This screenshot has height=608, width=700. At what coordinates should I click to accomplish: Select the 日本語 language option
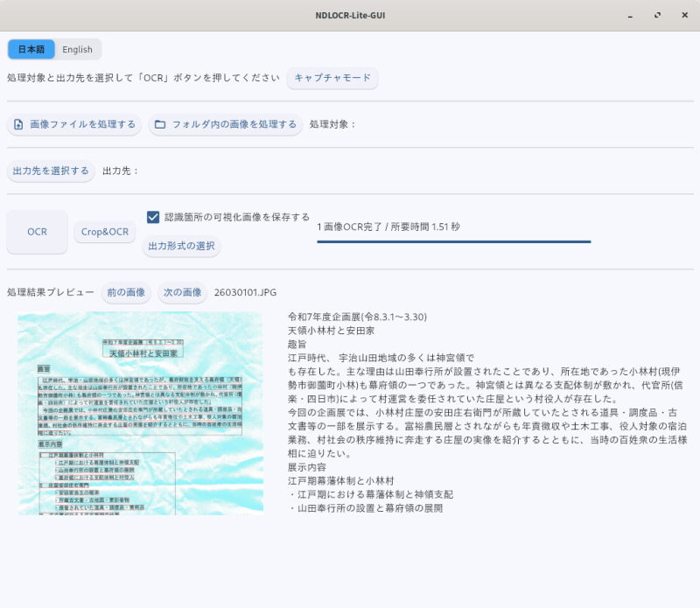pos(31,49)
